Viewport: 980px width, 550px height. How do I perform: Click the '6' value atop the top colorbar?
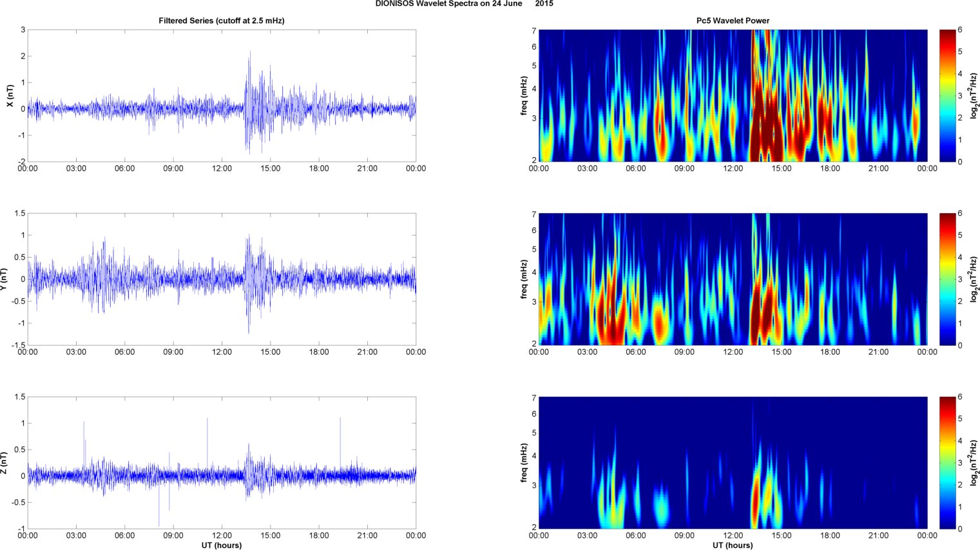coord(960,30)
